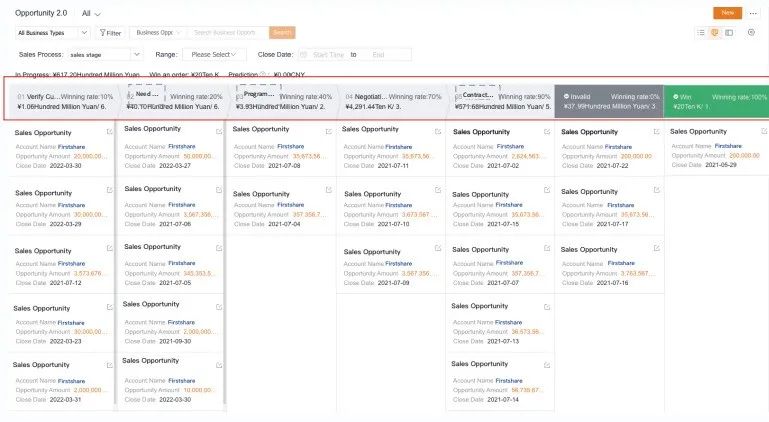Open card icon closing 2021-07-06
The image size is (769, 422).
click(219, 190)
